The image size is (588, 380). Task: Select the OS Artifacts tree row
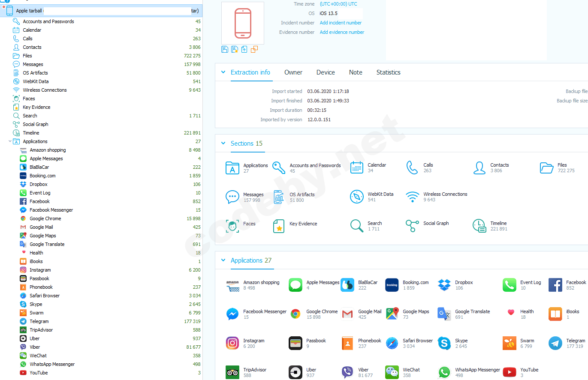coord(101,73)
